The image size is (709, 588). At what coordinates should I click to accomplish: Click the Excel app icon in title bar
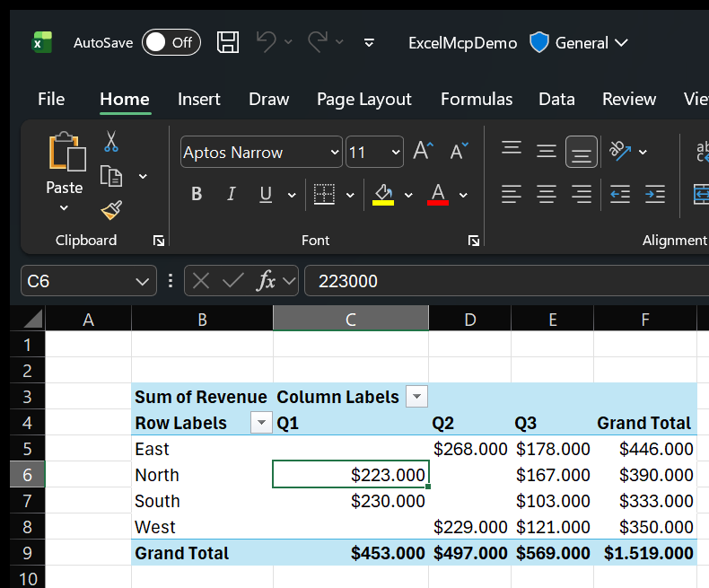point(42,42)
